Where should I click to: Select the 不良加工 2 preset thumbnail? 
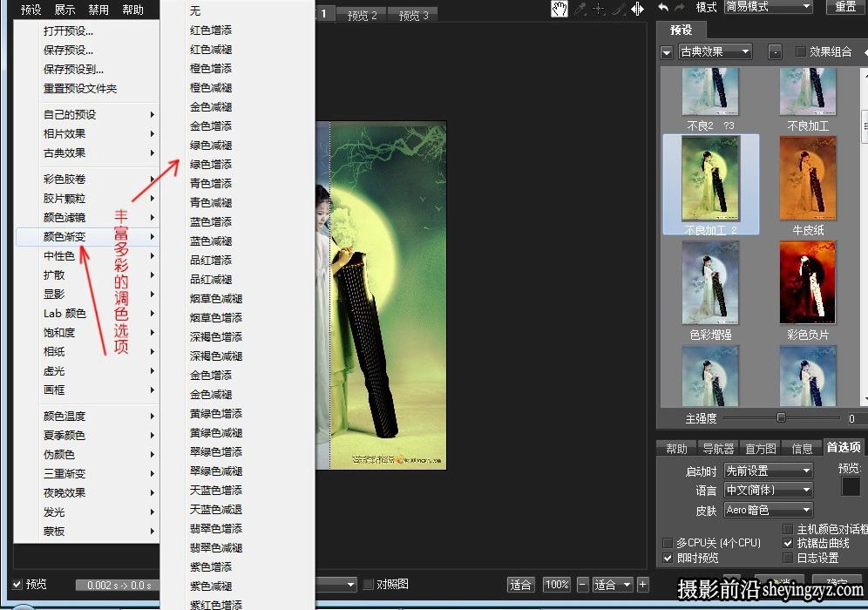click(711, 186)
